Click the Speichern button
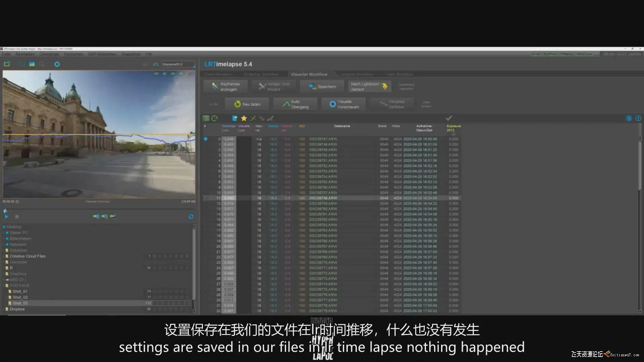 [x=322, y=86]
